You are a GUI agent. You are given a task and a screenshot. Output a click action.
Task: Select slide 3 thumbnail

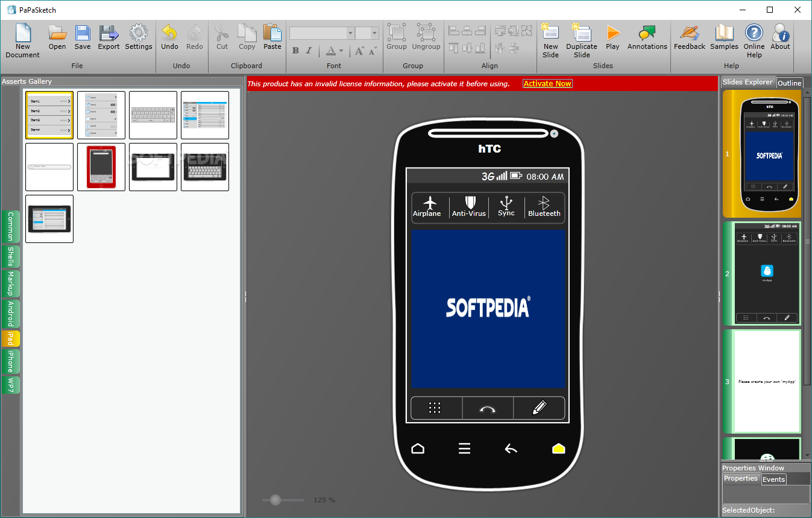(x=762, y=381)
